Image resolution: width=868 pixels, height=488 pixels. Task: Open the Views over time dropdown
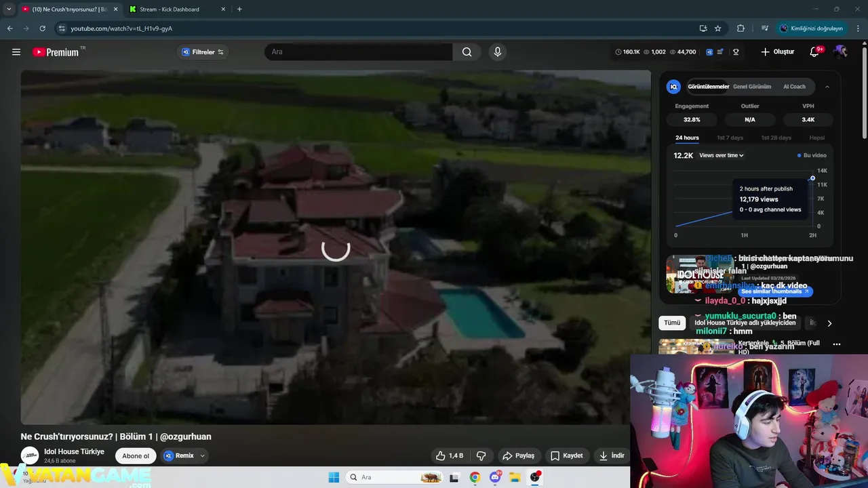click(x=722, y=155)
